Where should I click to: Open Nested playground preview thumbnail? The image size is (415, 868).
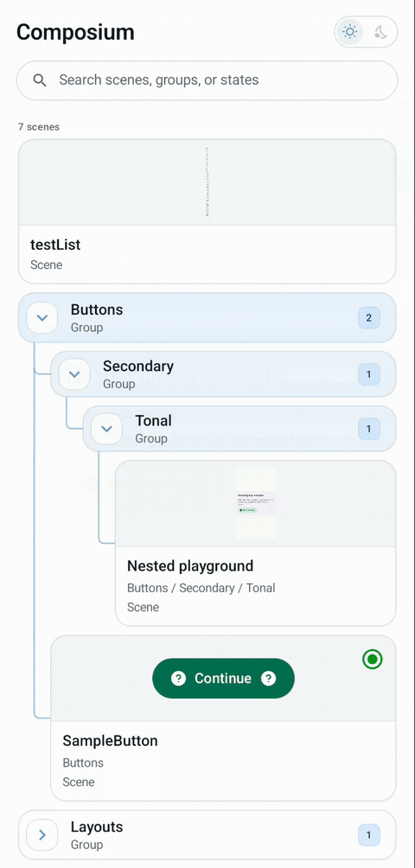point(256,503)
